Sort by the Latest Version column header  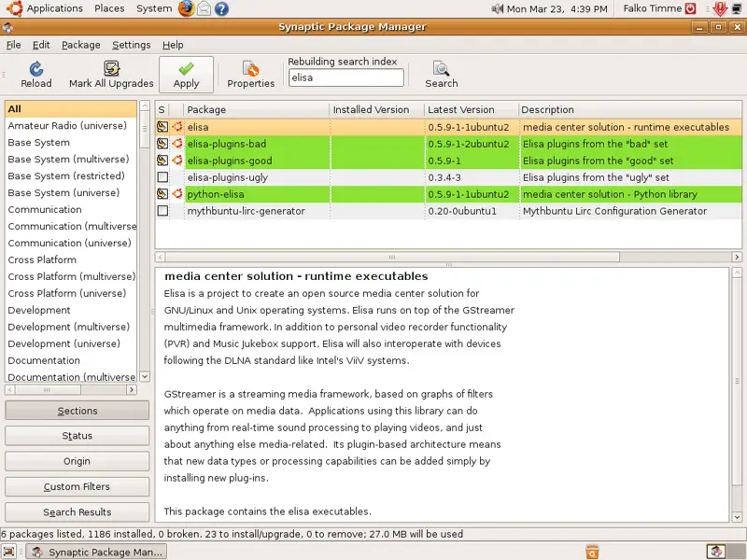471,109
